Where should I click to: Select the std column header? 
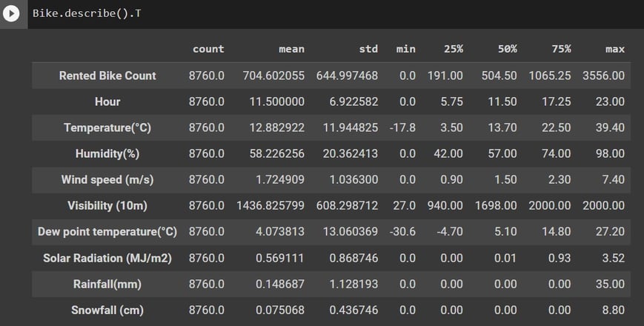click(x=368, y=49)
